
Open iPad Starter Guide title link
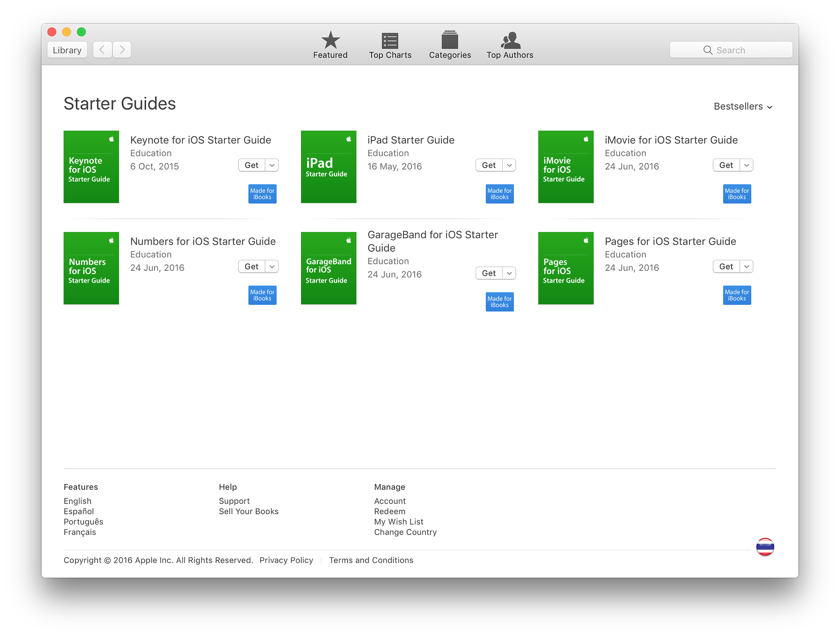(x=411, y=140)
